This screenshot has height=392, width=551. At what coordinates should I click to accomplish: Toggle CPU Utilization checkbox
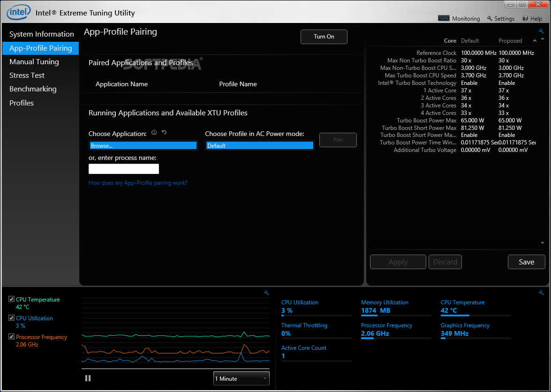pyautogui.click(x=12, y=318)
